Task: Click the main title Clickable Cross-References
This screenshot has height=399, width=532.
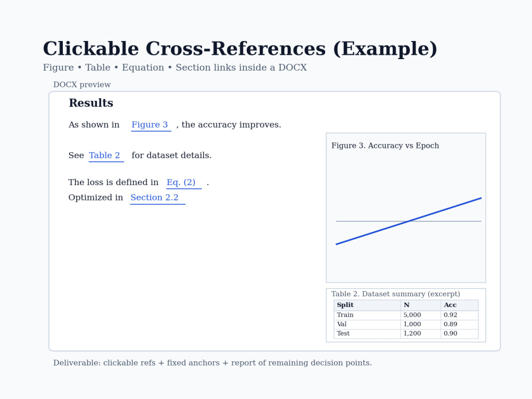Action: (x=240, y=49)
